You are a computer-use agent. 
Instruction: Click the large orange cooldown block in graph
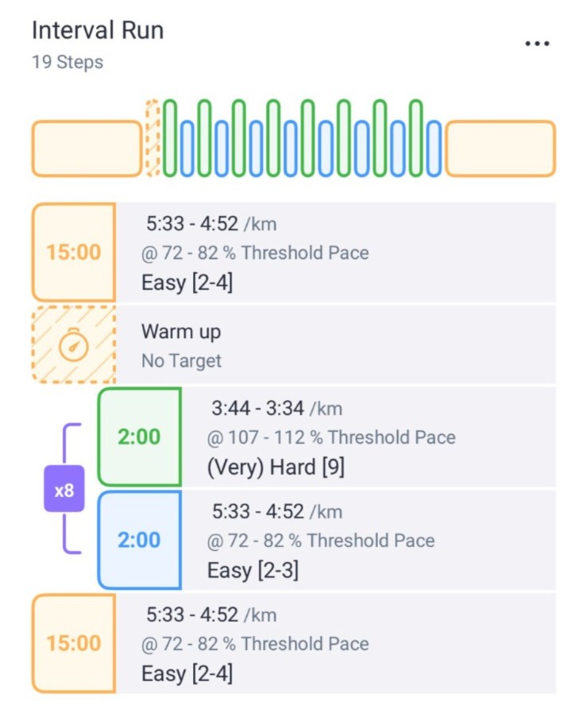[500, 148]
